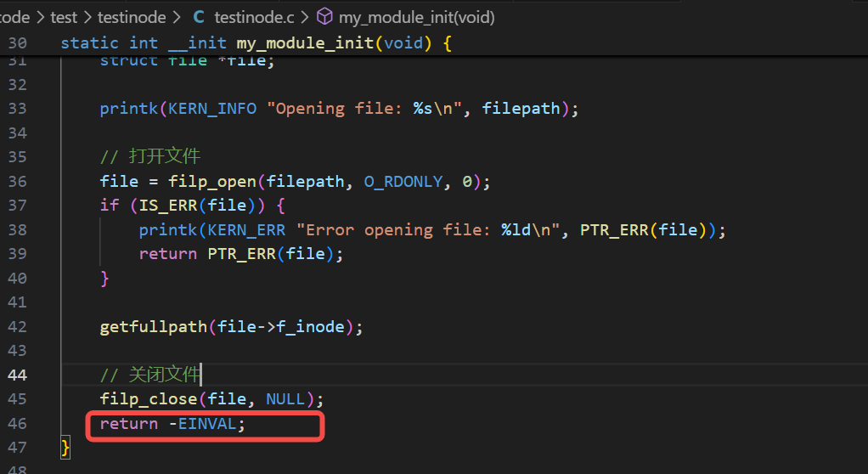Click the symbol cube icon in breadcrumb
The height and width of the screenshot is (474, 868).
[x=324, y=17]
